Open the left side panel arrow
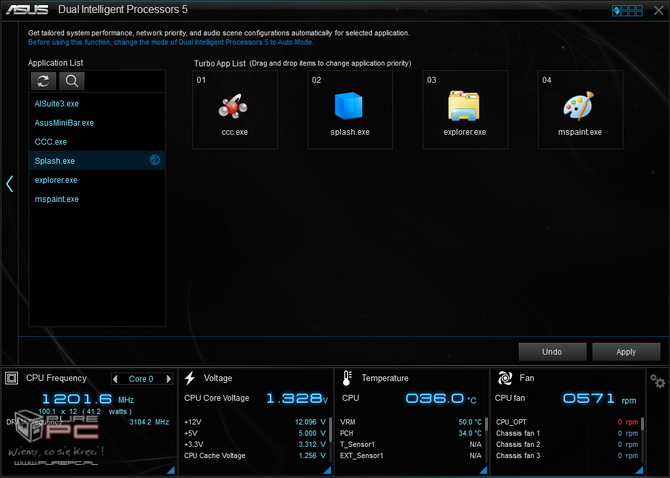This screenshot has width=670, height=478. (x=9, y=184)
